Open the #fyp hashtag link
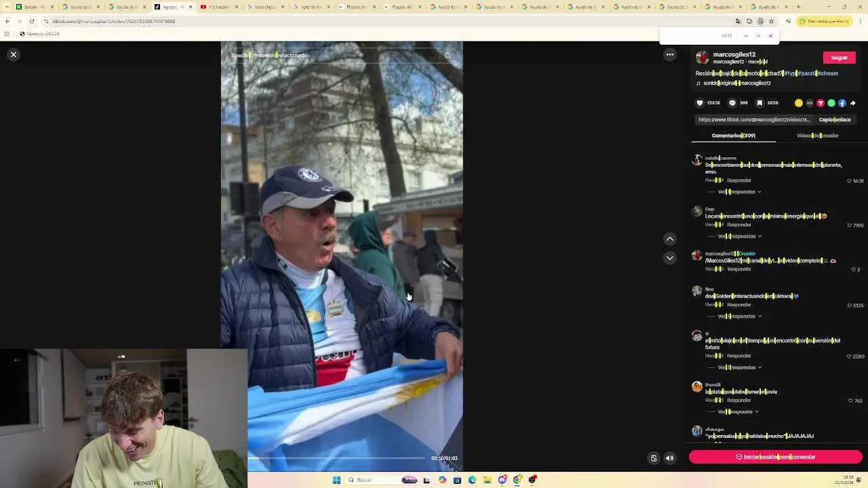868x488 pixels. 790,73
